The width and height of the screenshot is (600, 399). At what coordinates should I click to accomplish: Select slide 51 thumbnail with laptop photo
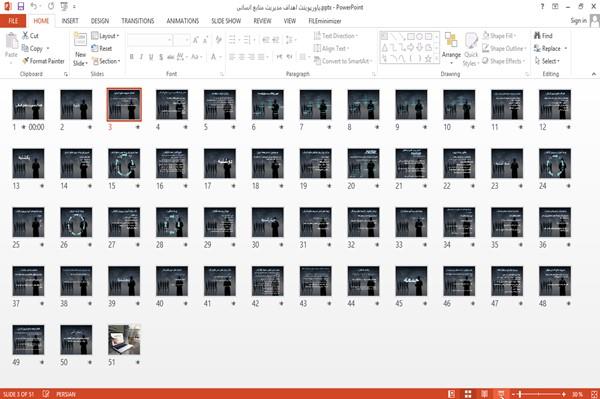124,340
